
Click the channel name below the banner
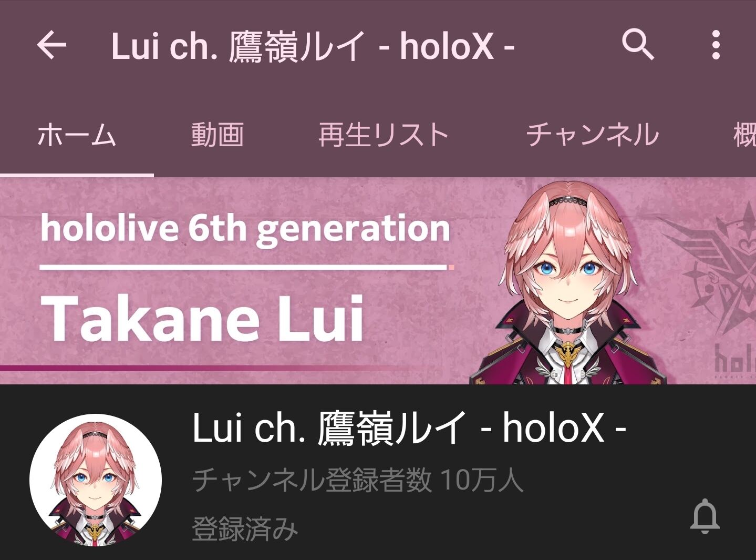(x=409, y=427)
